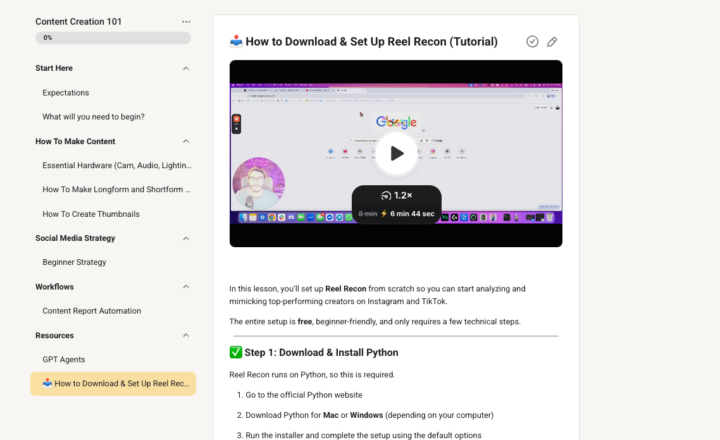The image size is (720, 440).
Task: Click the green checkmark emoji beside Step 1
Action: pyautogui.click(x=236, y=352)
